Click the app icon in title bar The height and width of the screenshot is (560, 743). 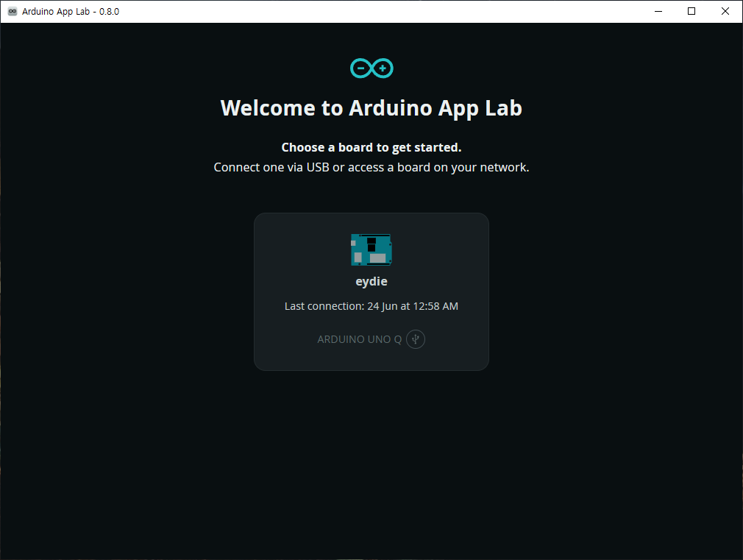pos(13,11)
